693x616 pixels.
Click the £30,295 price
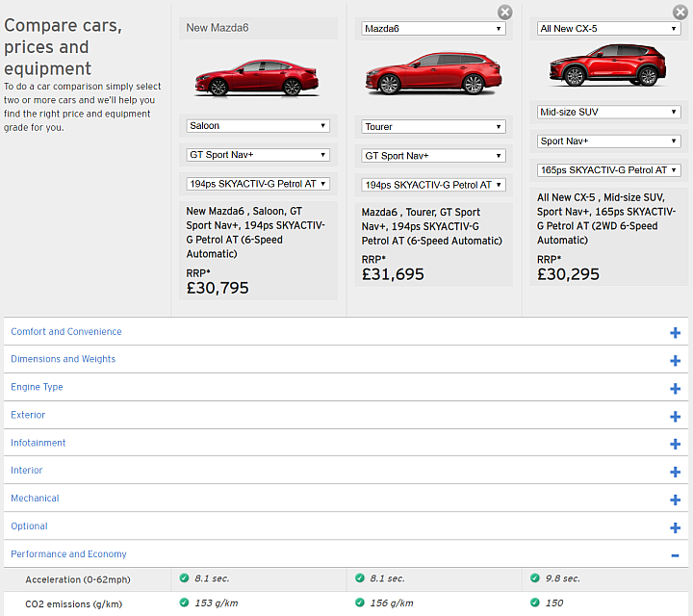tap(569, 274)
